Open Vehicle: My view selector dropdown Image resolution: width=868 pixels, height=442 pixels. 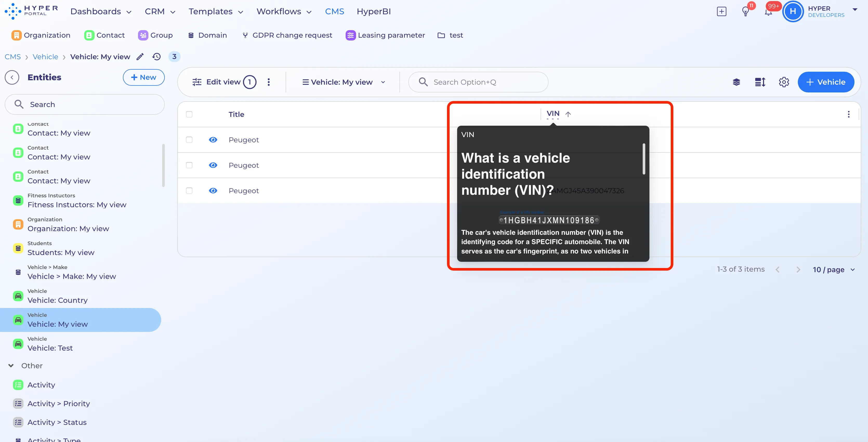pos(344,82)
